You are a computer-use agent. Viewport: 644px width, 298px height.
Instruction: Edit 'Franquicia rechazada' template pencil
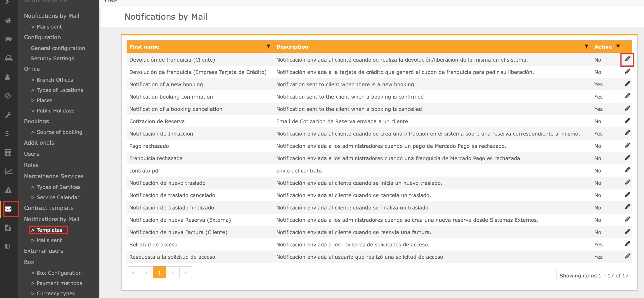point(628,157)
